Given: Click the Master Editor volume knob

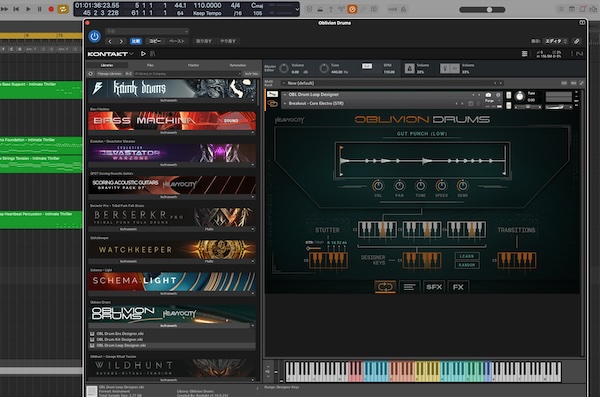Looking at the screenshot, I should (x=284, y=69).
